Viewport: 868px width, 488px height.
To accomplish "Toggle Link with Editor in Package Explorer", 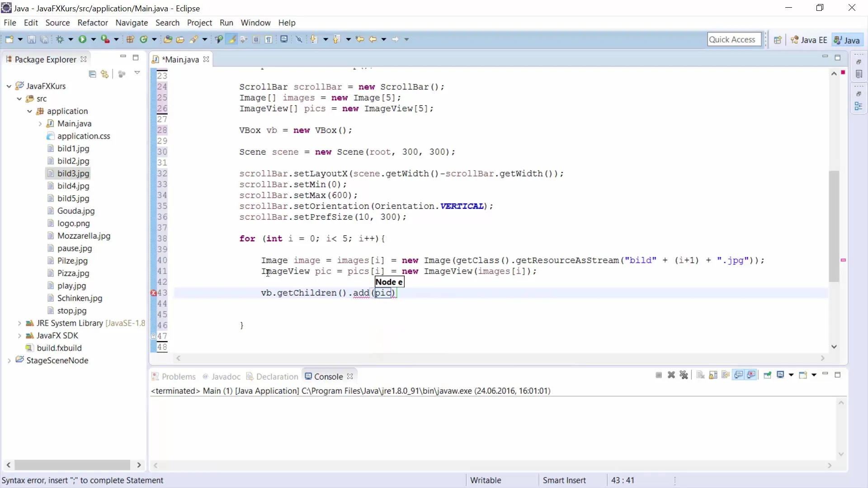I will (x=105, y=74).
